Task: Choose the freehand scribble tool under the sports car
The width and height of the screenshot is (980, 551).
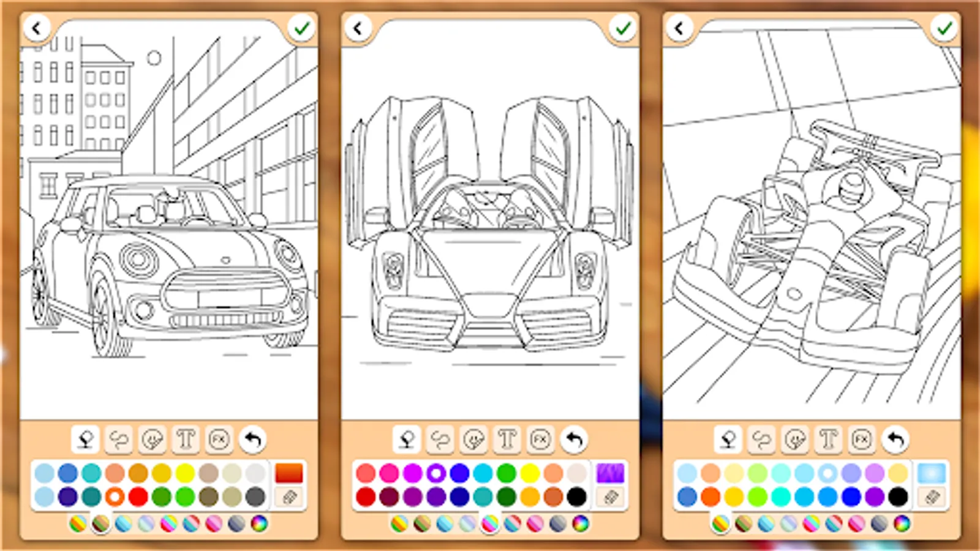Action: pos(440,439)
